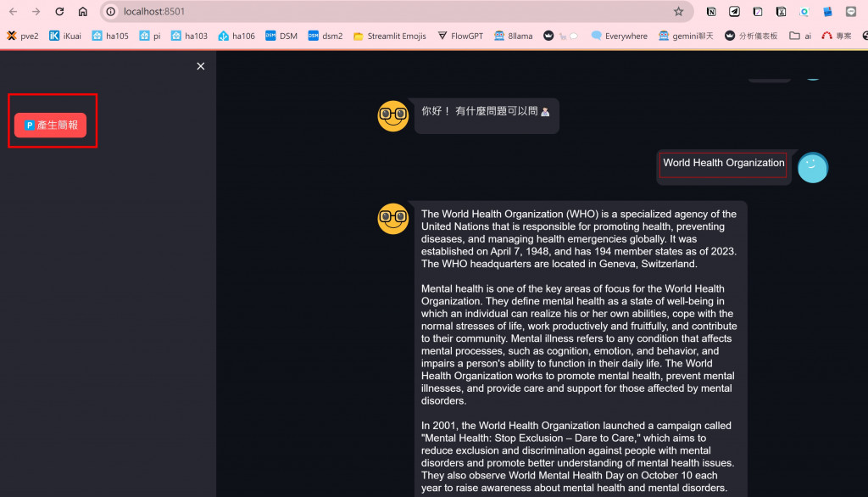868x497 pixels.
Task: Open the pve2 bookmark
Action: pos(23,36)
